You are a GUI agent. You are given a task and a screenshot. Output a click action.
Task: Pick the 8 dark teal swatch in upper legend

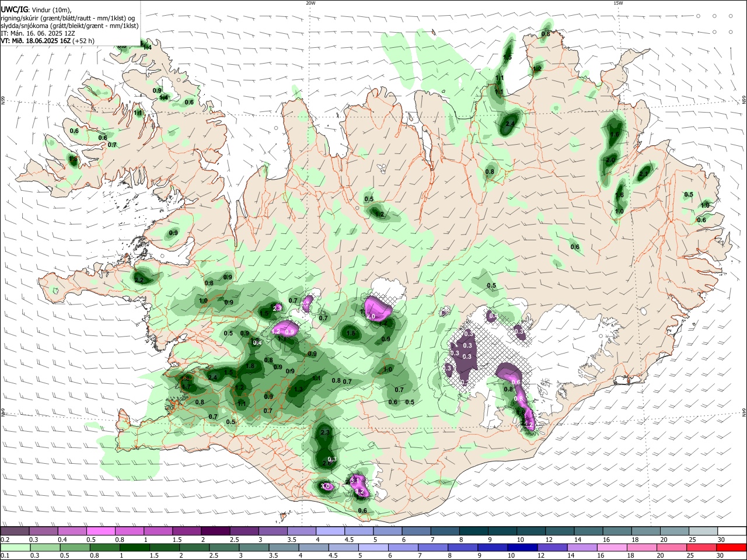(474, 531)
